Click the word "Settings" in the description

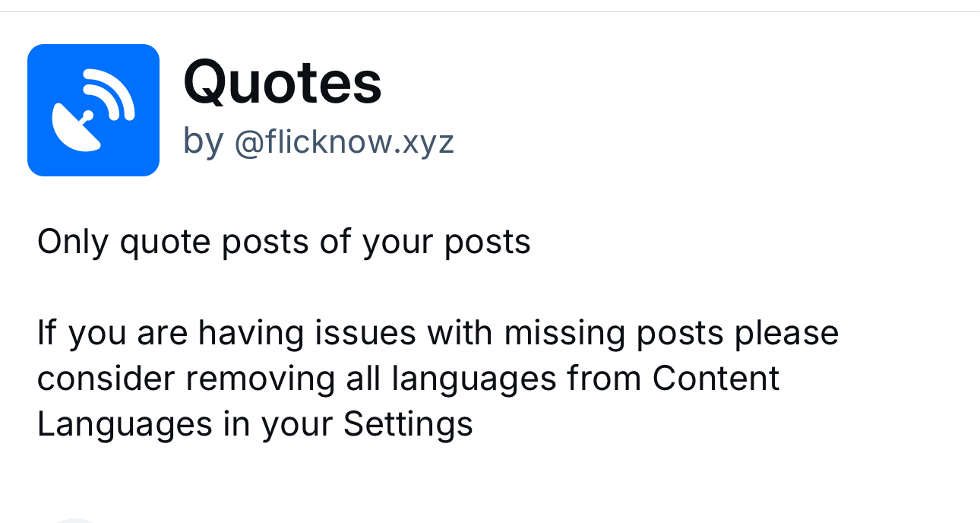click(408, 424)
